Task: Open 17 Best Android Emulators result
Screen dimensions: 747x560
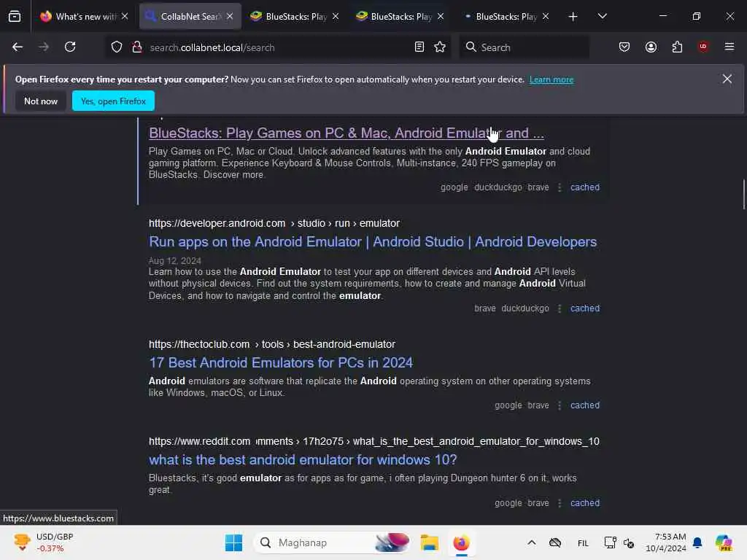Action: [x=281, y=362]
